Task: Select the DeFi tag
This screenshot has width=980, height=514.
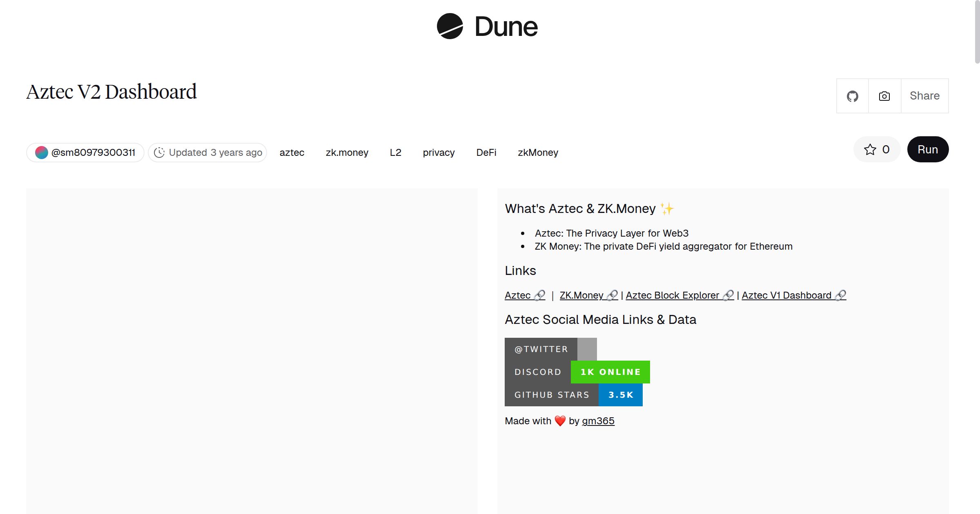Action: 486,153
